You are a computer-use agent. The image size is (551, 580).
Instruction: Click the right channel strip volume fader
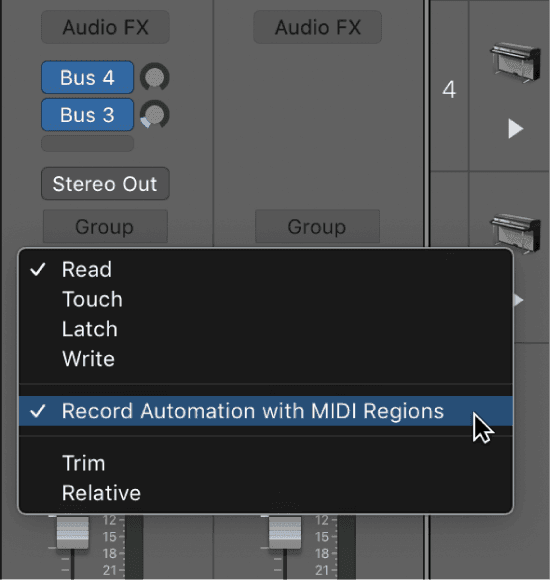(x=285, y=533)
